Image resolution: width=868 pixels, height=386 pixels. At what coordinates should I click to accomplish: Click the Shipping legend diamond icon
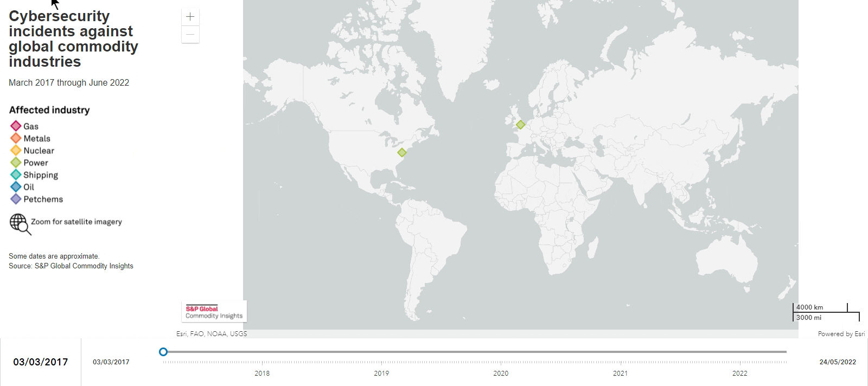pos(16,175)
